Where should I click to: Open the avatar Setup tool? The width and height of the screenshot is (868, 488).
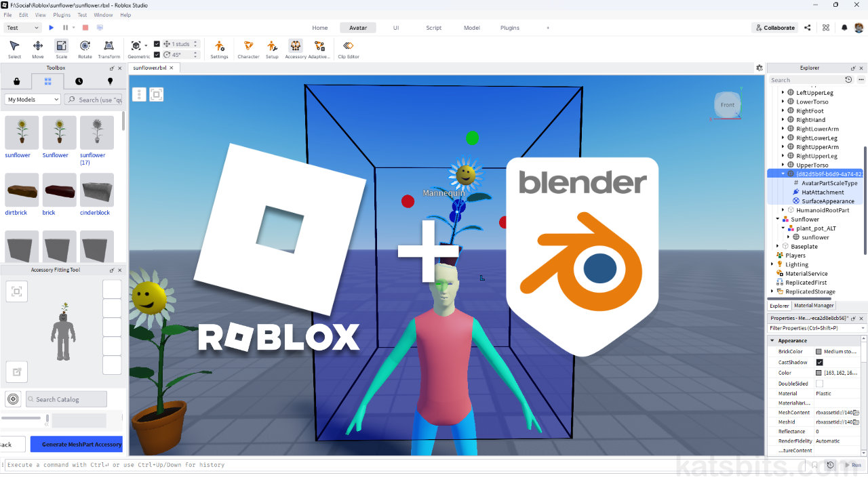pyautogui.click(x=272, y=49)
